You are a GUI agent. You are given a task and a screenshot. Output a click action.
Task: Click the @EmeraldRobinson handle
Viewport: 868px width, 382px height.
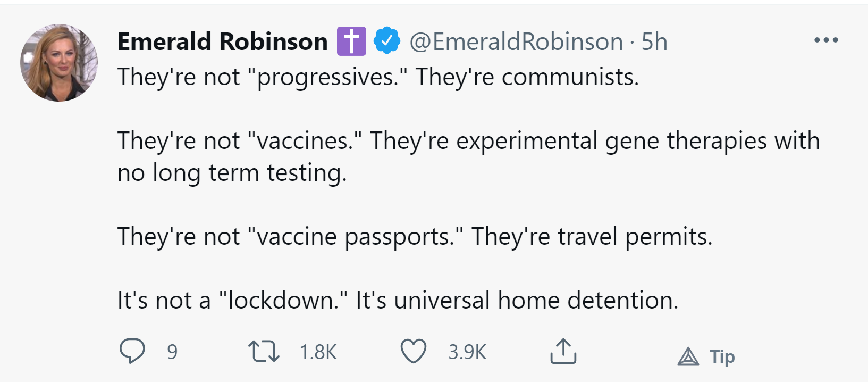point(516,41)
